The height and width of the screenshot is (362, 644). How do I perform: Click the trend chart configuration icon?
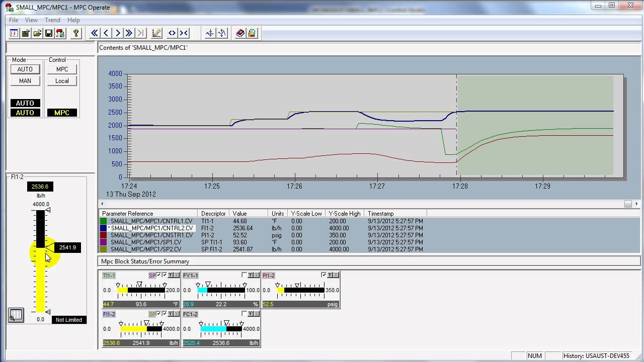pyautogui.click(x=156, y=33)
